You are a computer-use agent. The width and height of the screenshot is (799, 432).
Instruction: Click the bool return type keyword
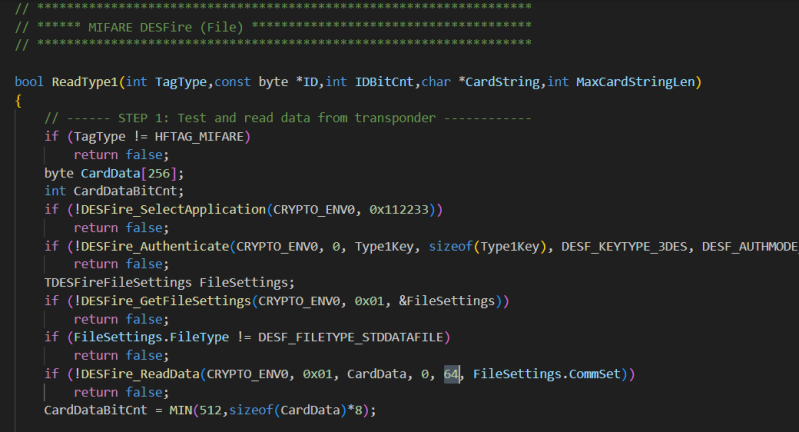[29, 82]
